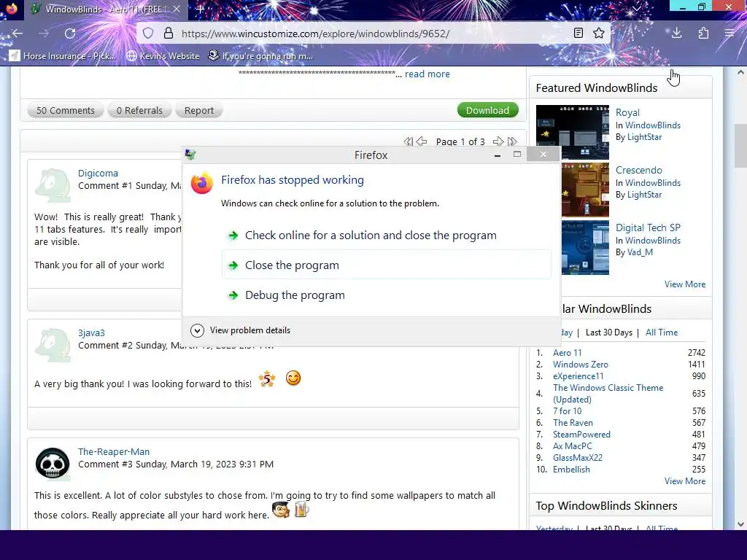Close the WindowBlinds Aero 11 tab
Image resolution: width=747 pixels, height=560 pixels.
tap(177, 9)
